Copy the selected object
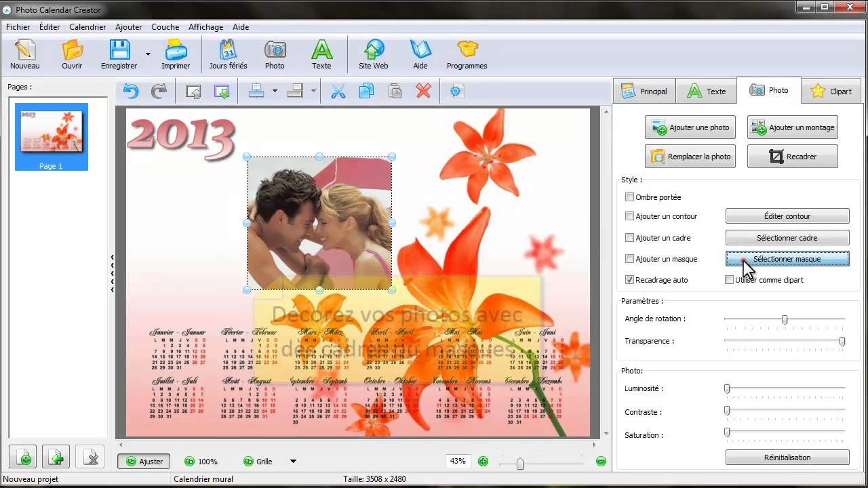The image size is (868, 488). pyautogui.click(x=366, y=91)
